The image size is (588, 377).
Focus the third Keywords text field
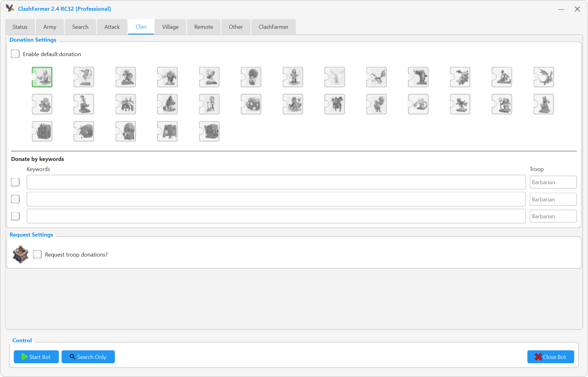click(x=276, y=216)
